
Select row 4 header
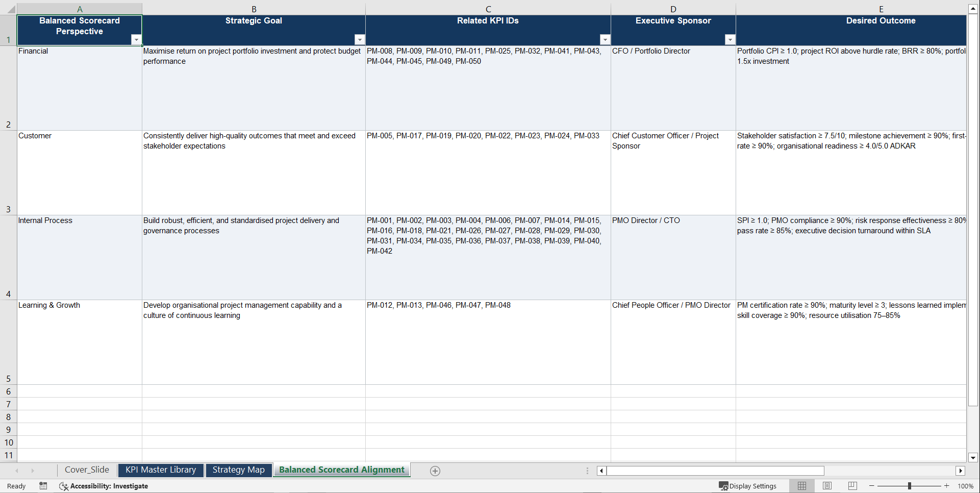click(x=8, y=258)
